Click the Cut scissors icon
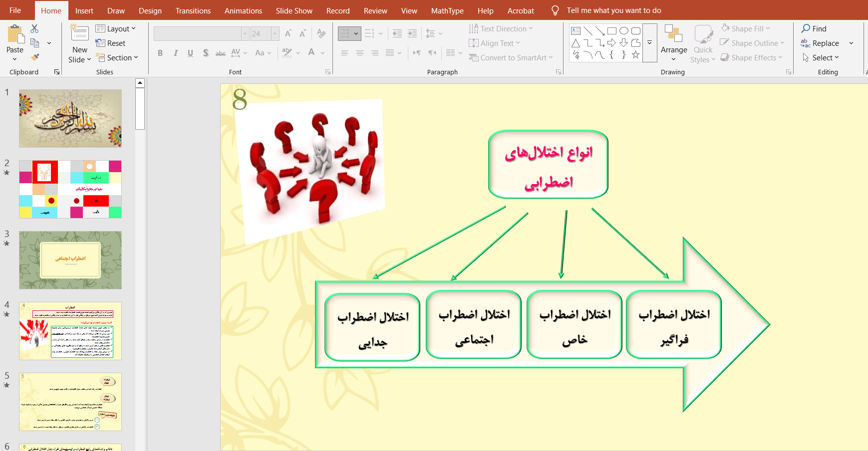The height and width of the screenshot is (451, 868). (34, 29)
